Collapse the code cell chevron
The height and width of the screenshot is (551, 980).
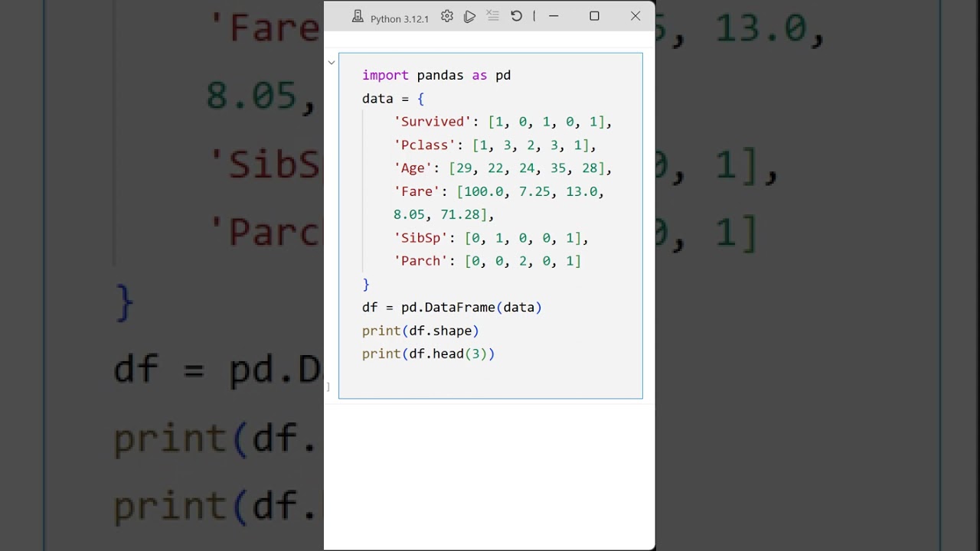332,63
